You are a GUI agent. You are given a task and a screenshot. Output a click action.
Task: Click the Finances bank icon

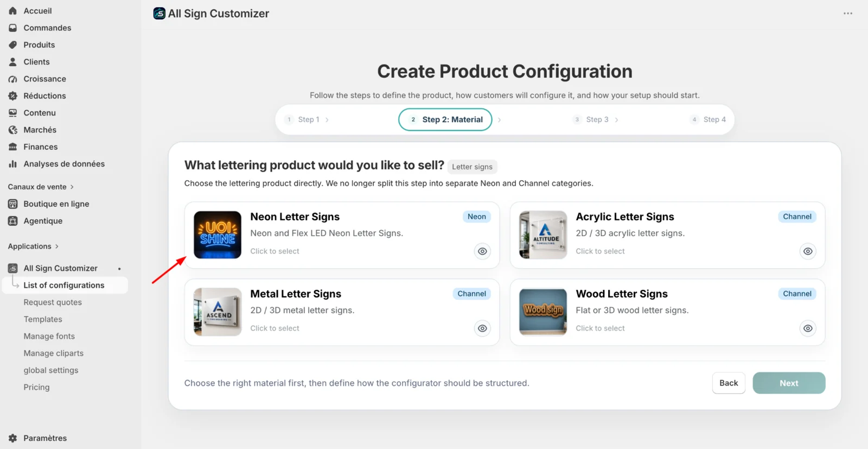(13, 147)
